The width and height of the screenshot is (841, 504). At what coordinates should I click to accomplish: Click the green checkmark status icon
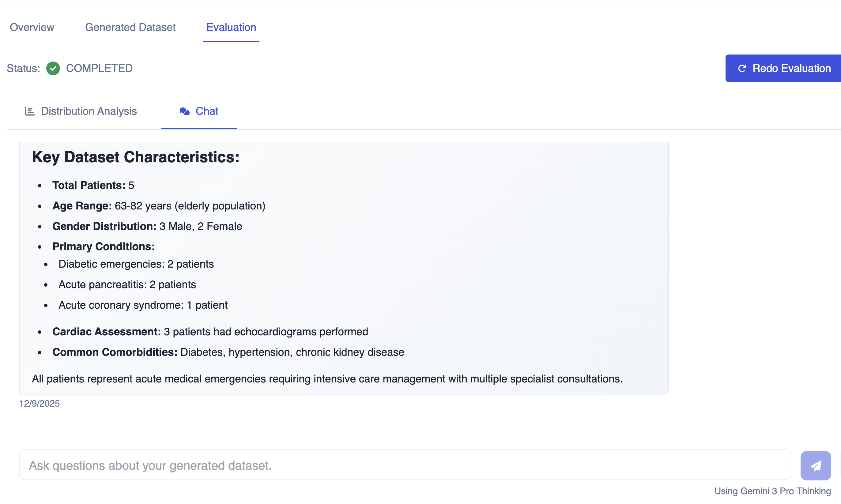coord(53,68)
